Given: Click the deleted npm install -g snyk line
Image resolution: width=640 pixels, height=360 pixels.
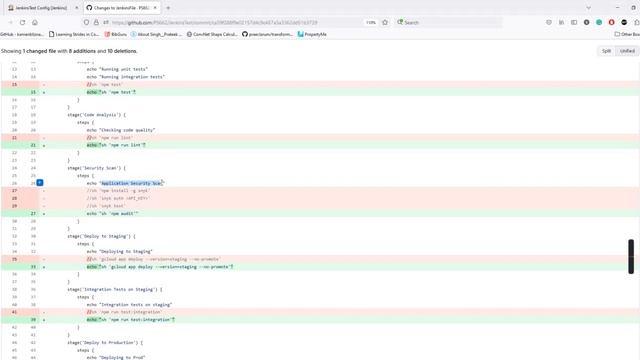Looking at the screenshot, I should (x=118, y=191).
